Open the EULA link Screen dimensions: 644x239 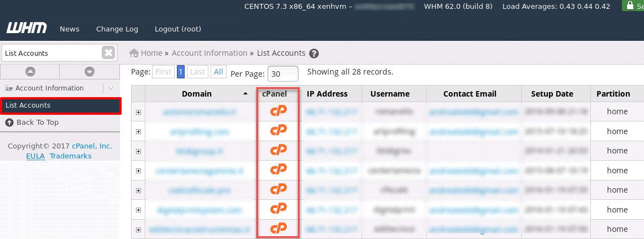[x=36, y=156]
